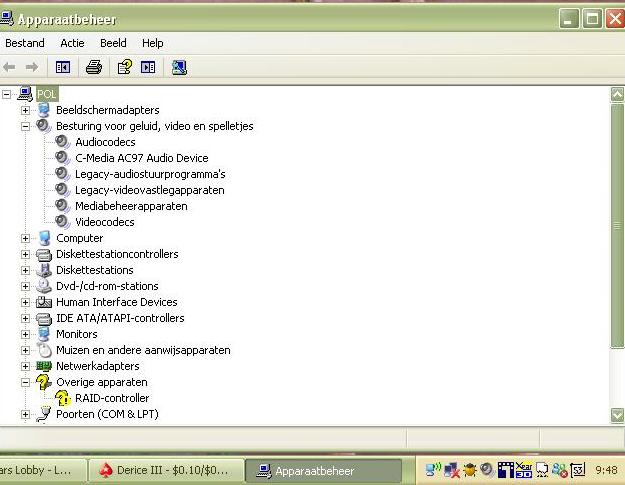Click the Back arrow toolbar icon
Image resolution: width=625 pixels, height=485 pixels.
[9, 67]
